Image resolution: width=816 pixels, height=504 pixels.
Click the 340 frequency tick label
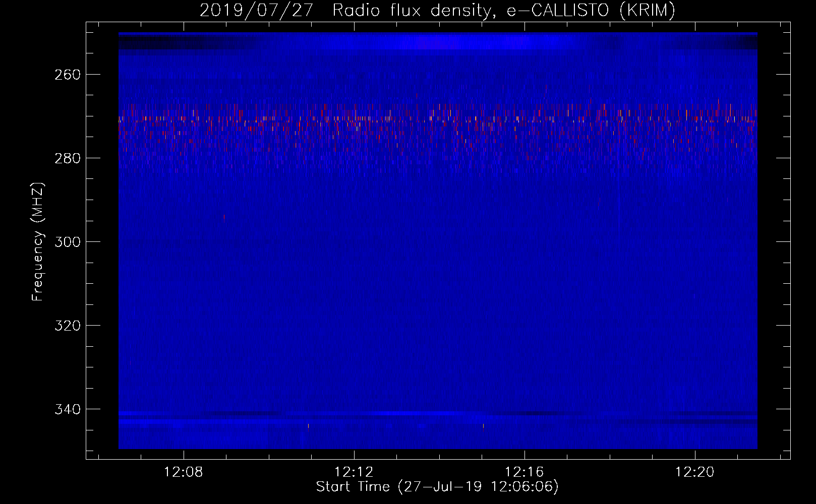68,409
